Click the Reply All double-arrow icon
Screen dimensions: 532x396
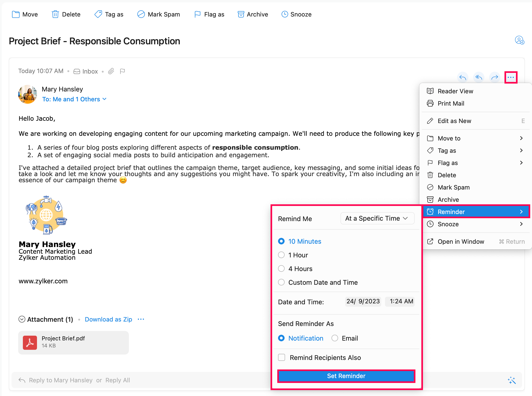(x=479, y=77)
